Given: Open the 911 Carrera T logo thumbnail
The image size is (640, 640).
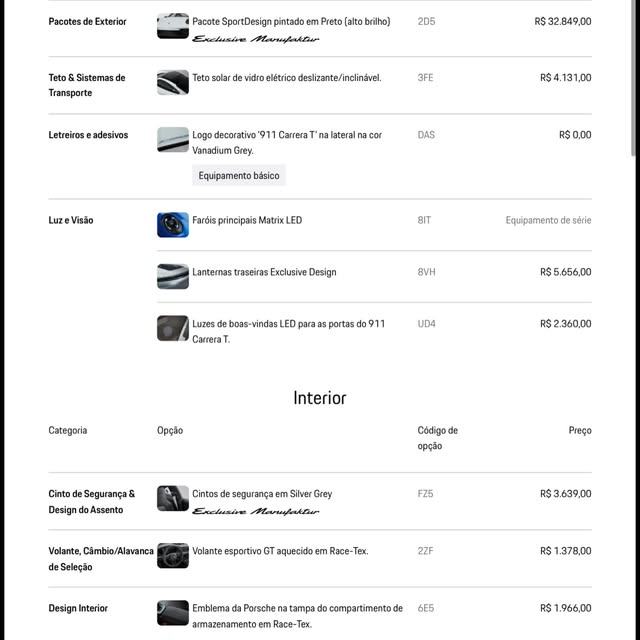Looking at the screenshot, I should click(173, 140).
